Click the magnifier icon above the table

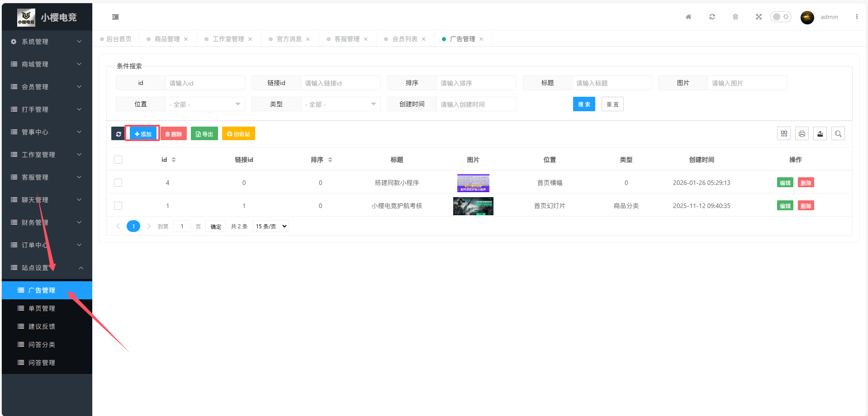pyautogui.click(x=838, y=134)
